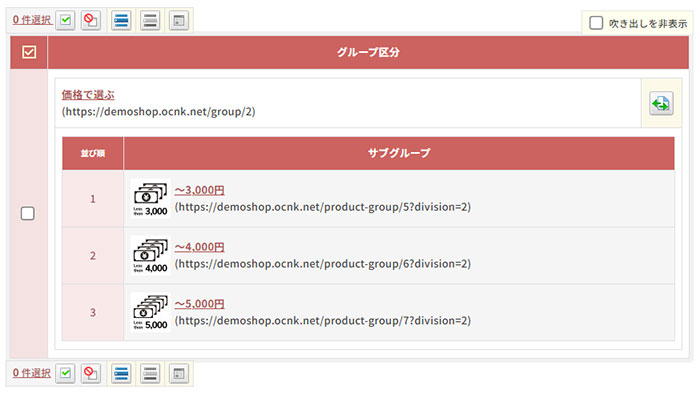Click the top select-all green check icon

65,20
